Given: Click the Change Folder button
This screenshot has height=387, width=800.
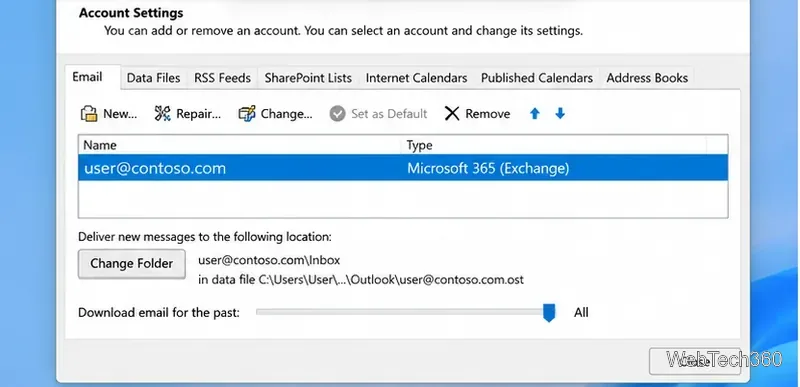Looking at the screenshot, I should 132,264.
